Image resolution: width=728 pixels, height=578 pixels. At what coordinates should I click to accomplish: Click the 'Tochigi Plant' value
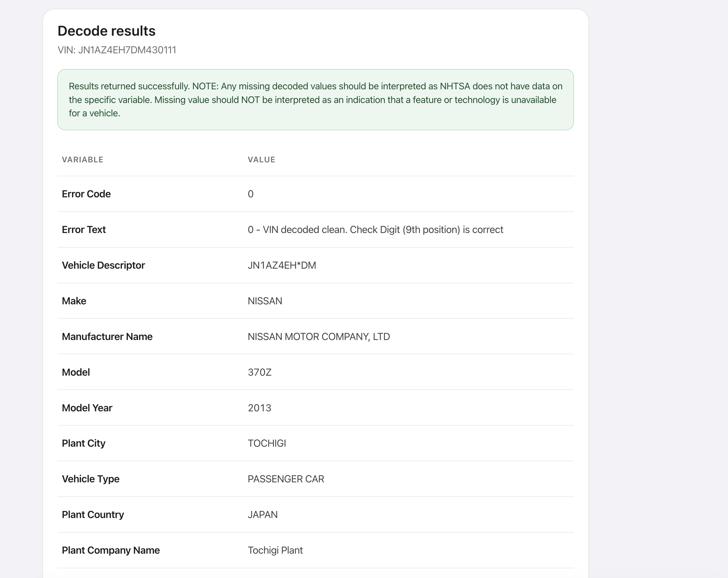tap(275, 550)
